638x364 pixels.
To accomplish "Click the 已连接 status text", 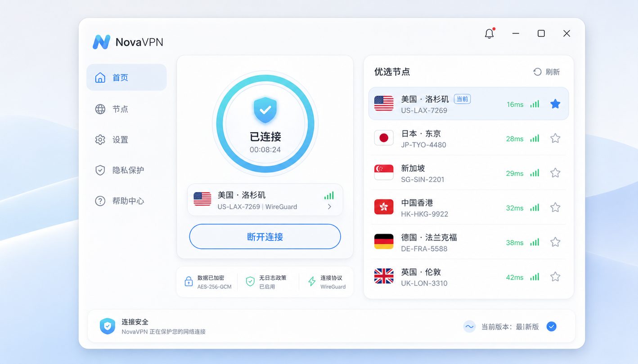I will (x=265, y=137).
